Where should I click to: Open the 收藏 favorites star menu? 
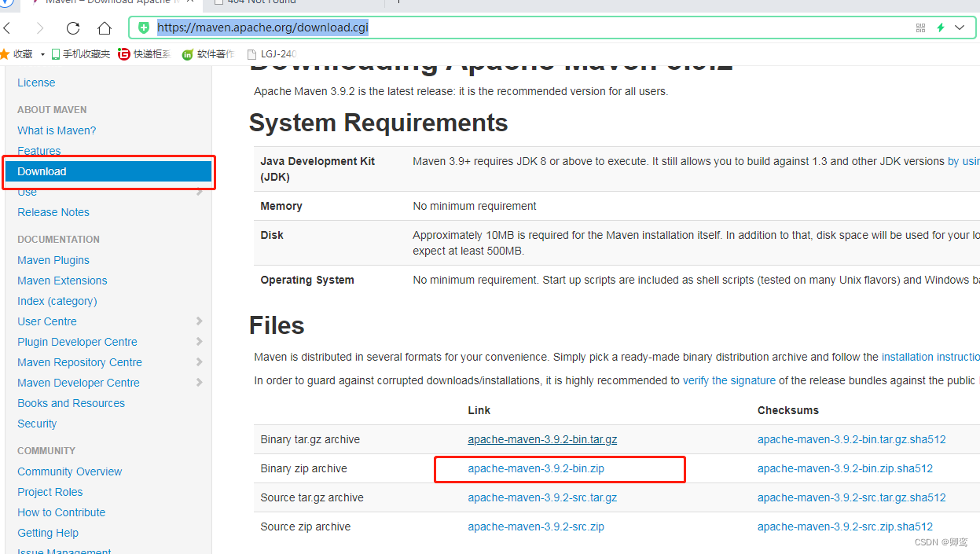point(21,53)
